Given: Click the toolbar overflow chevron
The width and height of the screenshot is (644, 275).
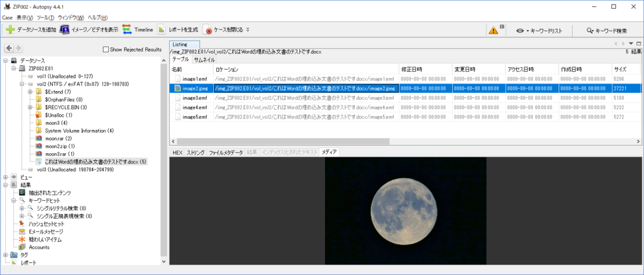Looking at the screenshot, I should pos(248,30).
